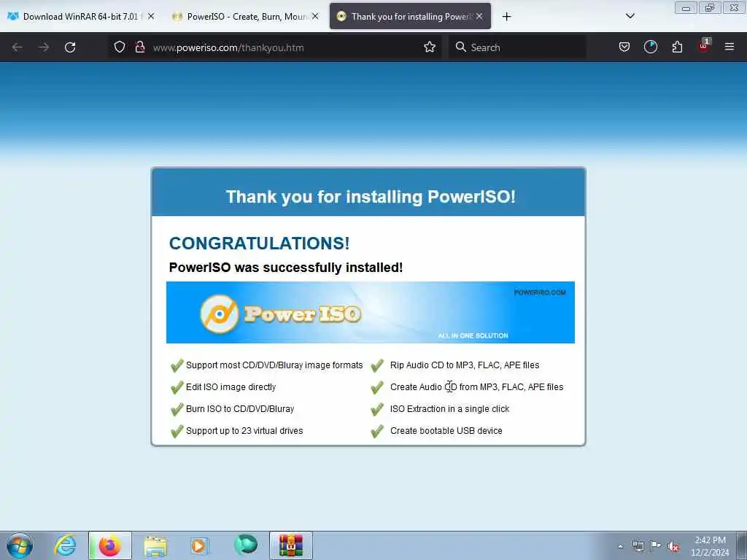The width and height of the screenshot is (747, 560).
Task: Open a new browser tab
Action: [506, 17]
